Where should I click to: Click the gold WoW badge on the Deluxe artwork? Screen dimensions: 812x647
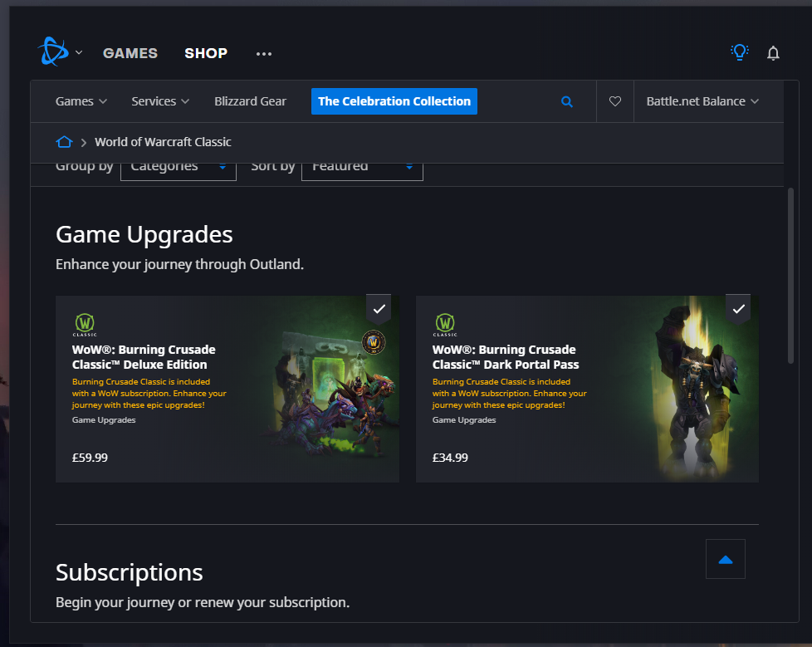374,342
